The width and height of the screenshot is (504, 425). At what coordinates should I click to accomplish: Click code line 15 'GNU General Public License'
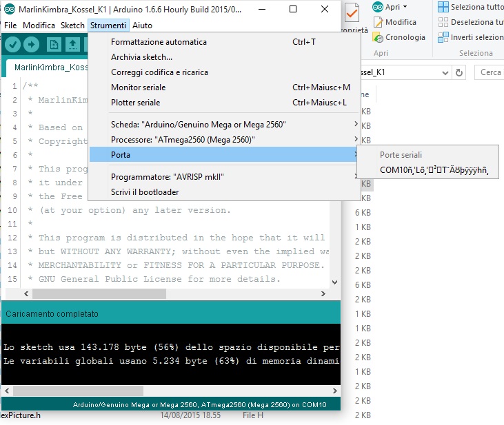[154, 279]
